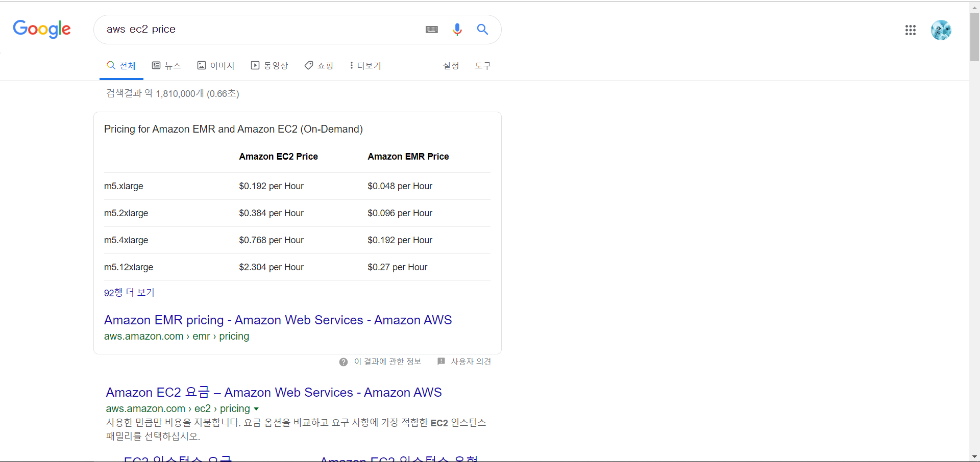Start voice search with microphone icon

point(457,30)
